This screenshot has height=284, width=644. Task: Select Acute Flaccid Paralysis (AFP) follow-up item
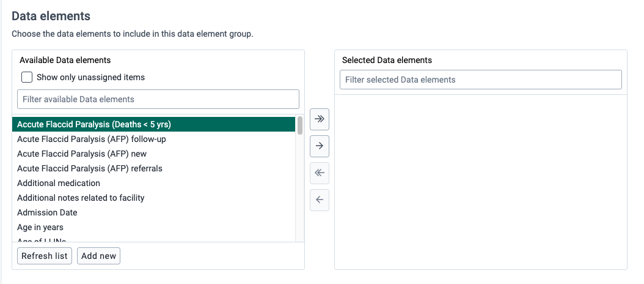(153, 139)
